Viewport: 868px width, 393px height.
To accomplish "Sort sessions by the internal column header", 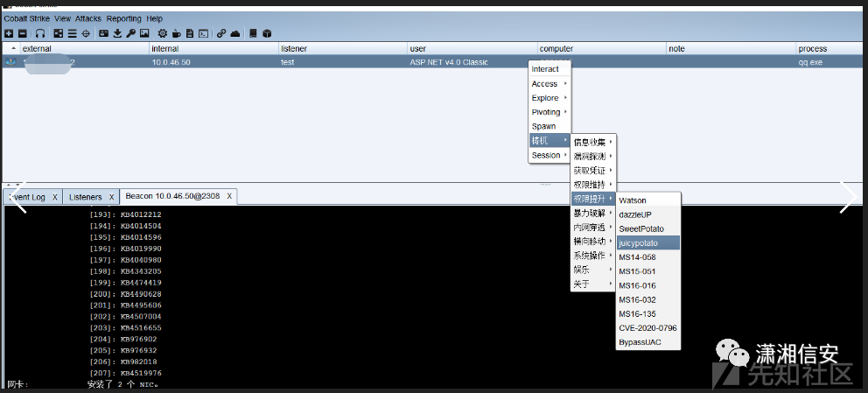I will point(214,49).
